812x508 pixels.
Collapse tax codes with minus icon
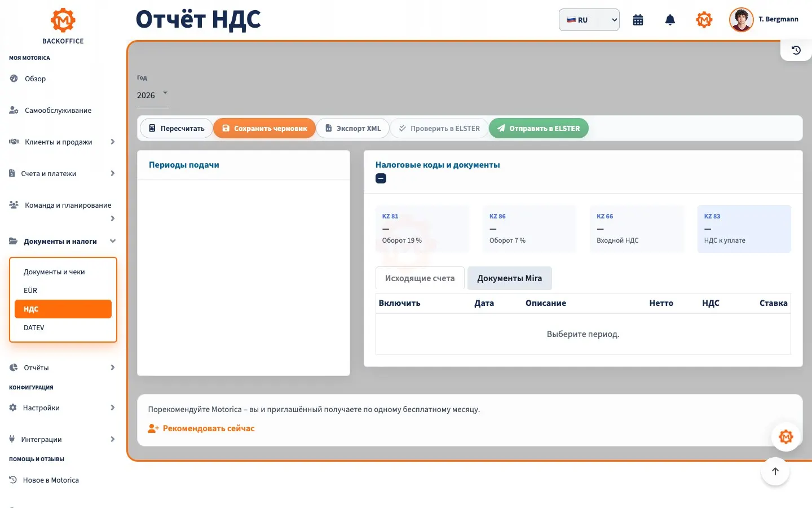381,178
